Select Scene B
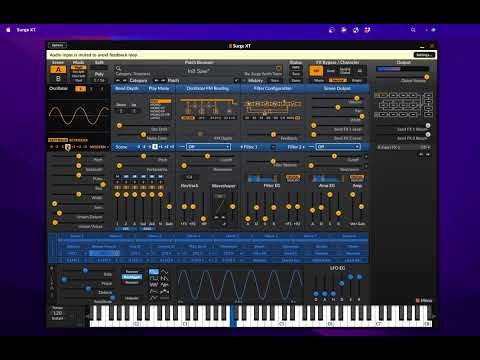The height and width of the screenshot is (360, 480). (x=58, y=78)
